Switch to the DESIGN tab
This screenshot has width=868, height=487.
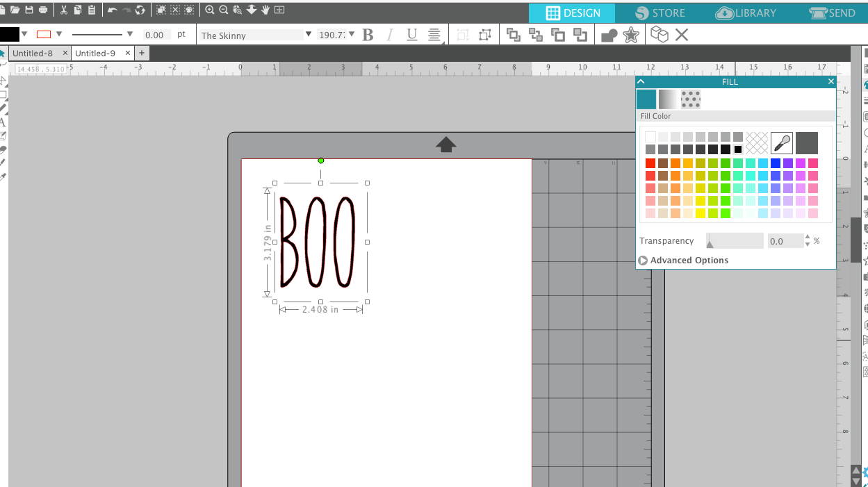point(572,13)
